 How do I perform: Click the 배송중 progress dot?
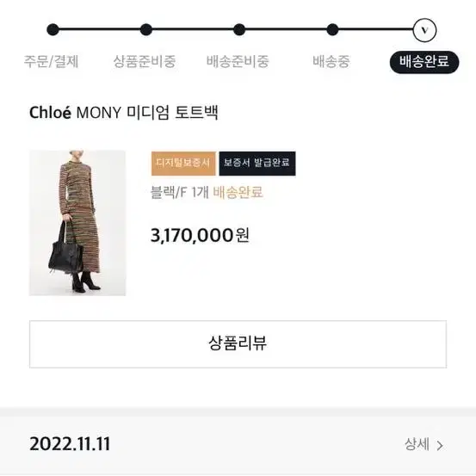(332, 30)
